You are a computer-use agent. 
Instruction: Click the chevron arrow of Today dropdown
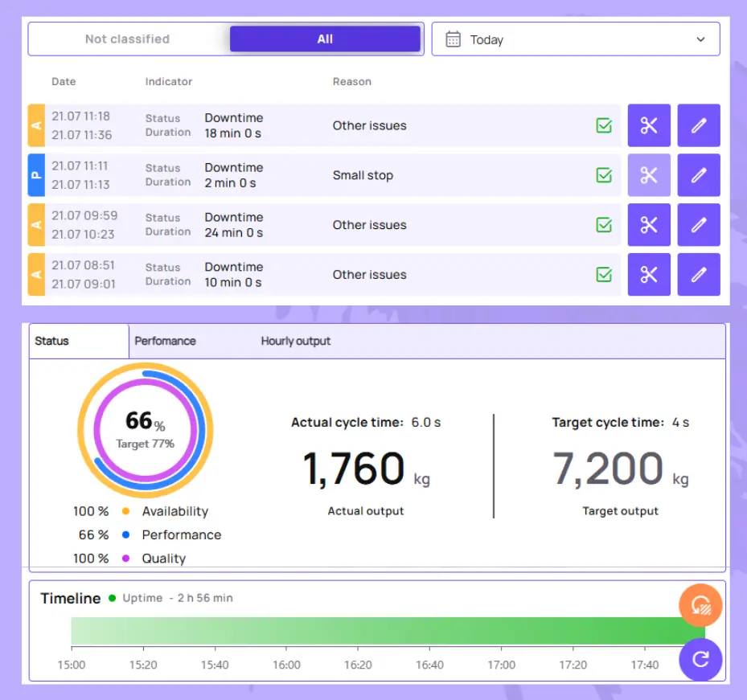[x=700, y=39]
